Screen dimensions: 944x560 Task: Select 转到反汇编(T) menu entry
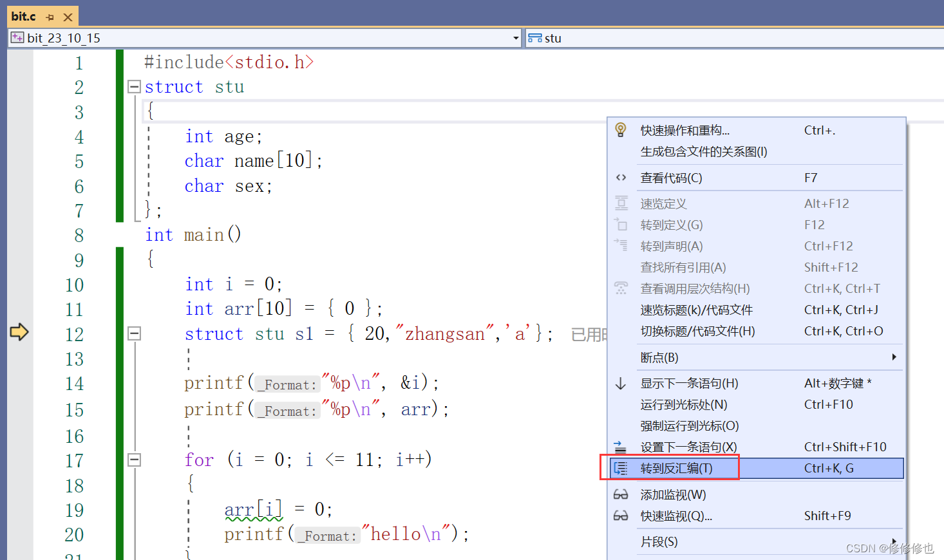[757, 468]
